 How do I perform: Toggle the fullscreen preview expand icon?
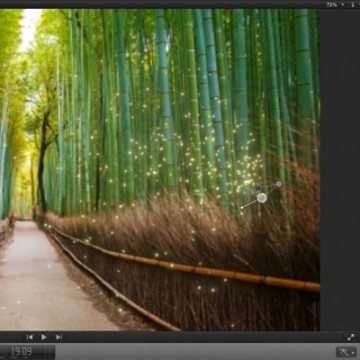[x=351, y=337]
